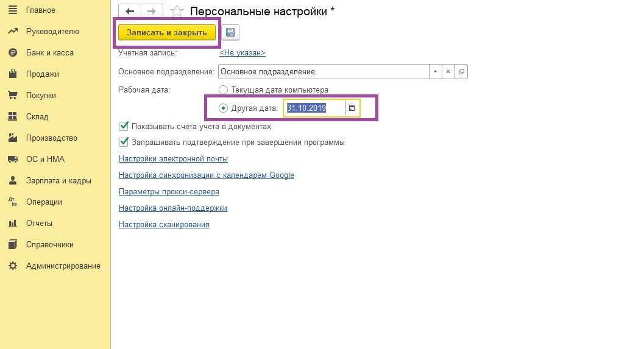The width and height of the screenshot is (644, 349).
Task: Add the page to favorites with the star icon
Action: coord(176,12)
